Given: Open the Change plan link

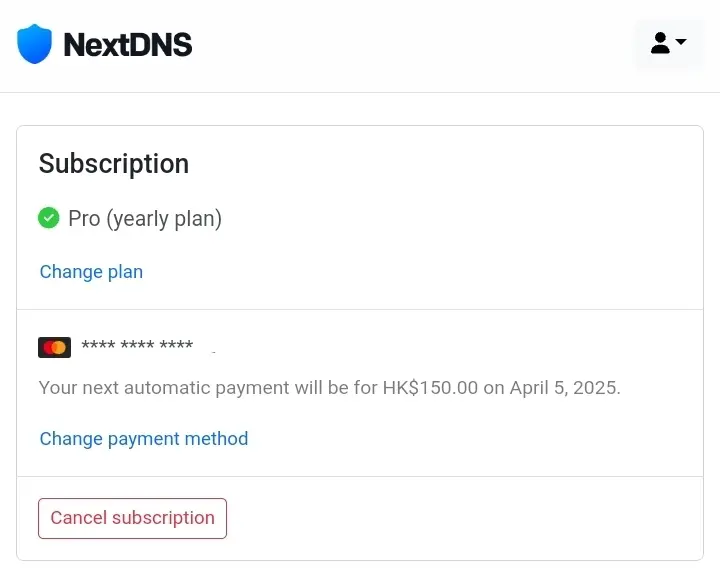Looking at the screenshot, I should (91, 271).
